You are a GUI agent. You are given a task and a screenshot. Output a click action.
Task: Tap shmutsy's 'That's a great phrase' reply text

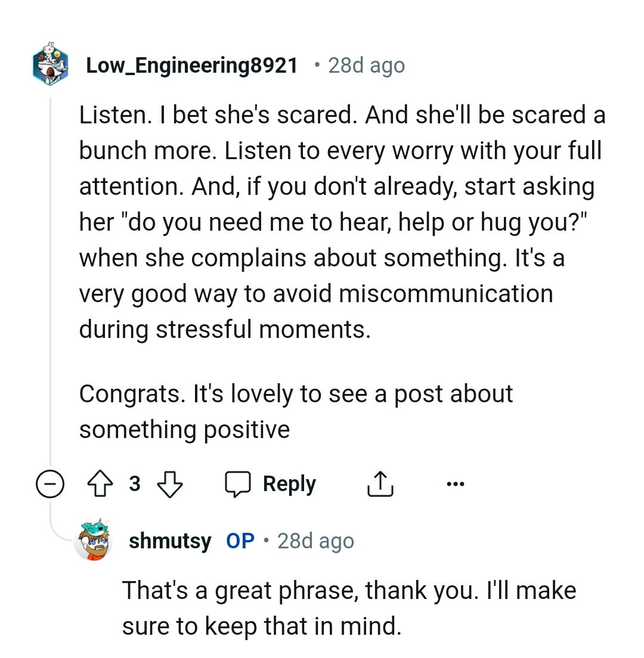(349, 608)
